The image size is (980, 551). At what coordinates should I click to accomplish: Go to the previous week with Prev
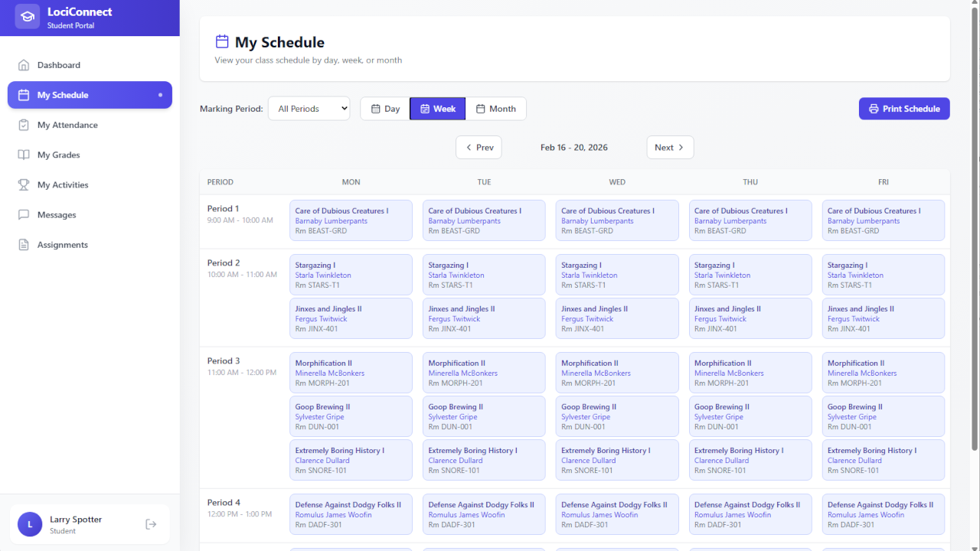click(x=479, y=148)
